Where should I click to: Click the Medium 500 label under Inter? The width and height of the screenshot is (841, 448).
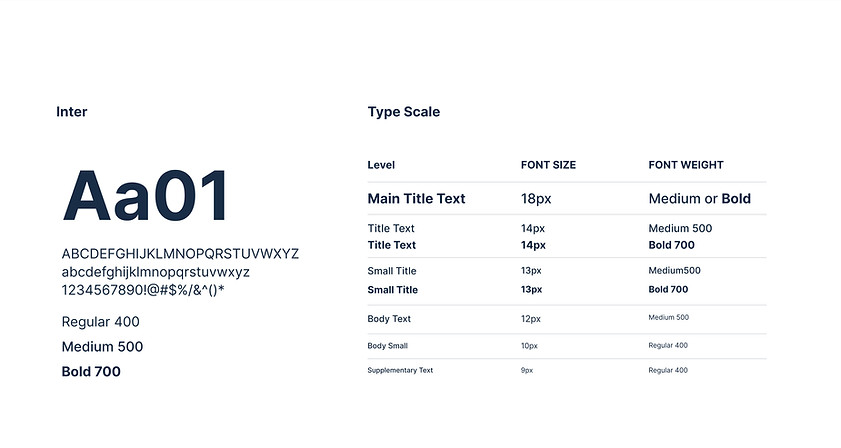102,347
